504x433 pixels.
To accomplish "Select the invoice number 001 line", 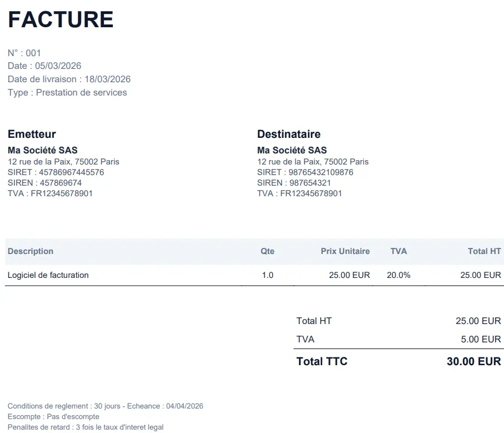I will coord(24,53).
